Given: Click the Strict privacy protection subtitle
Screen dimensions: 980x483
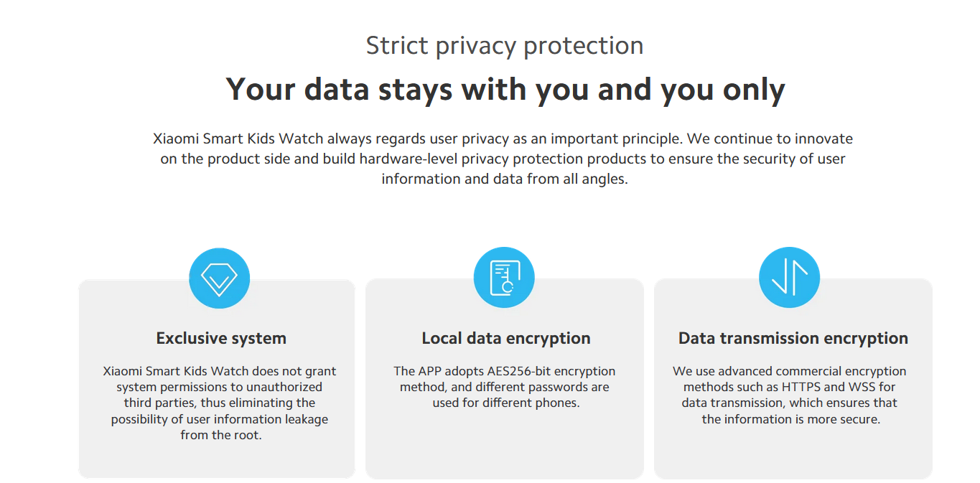Looking at the screenshot, I should click(505, 45).
